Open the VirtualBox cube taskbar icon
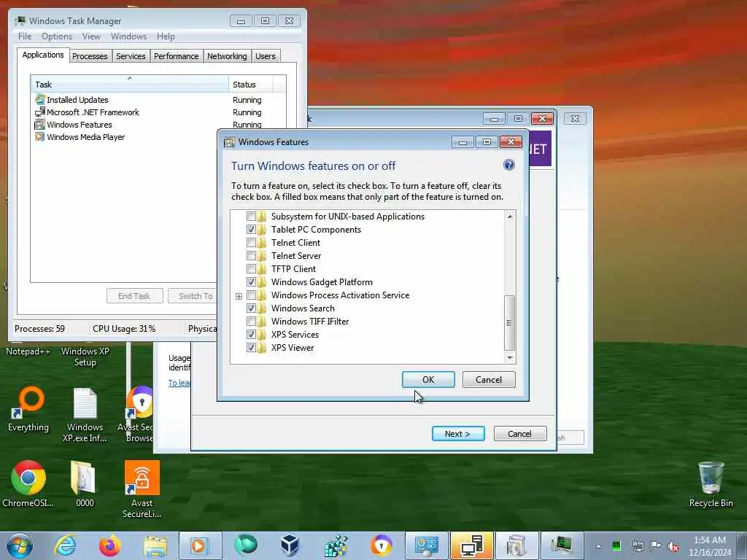Viewport: 747px width, 560px height. click(x=290, y=545)
